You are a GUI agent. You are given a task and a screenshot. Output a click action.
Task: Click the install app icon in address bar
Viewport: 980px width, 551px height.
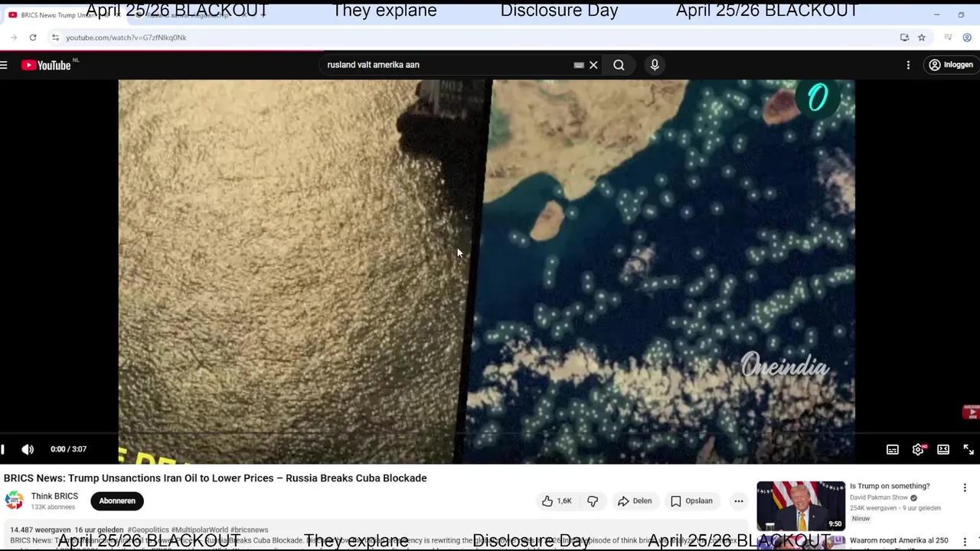[904, 37]
